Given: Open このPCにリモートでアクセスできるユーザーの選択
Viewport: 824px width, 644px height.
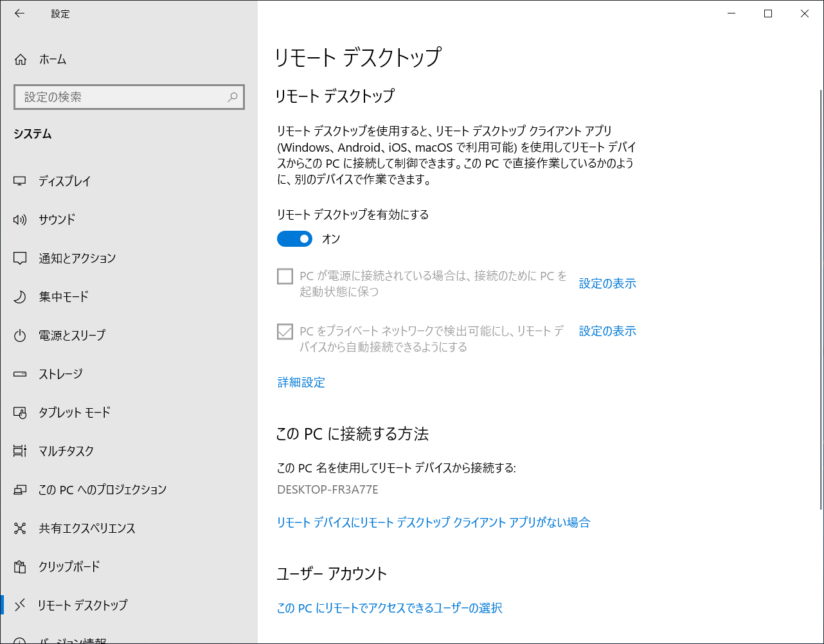Looking at the screenshot, I should point(389,607).
